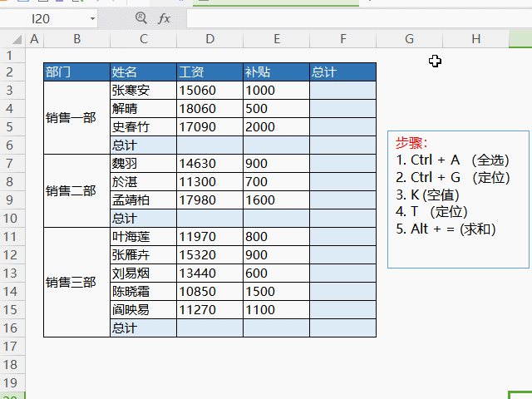Select column E header
Viewport: 532px width, 399px height.
[x=277, y=39]
